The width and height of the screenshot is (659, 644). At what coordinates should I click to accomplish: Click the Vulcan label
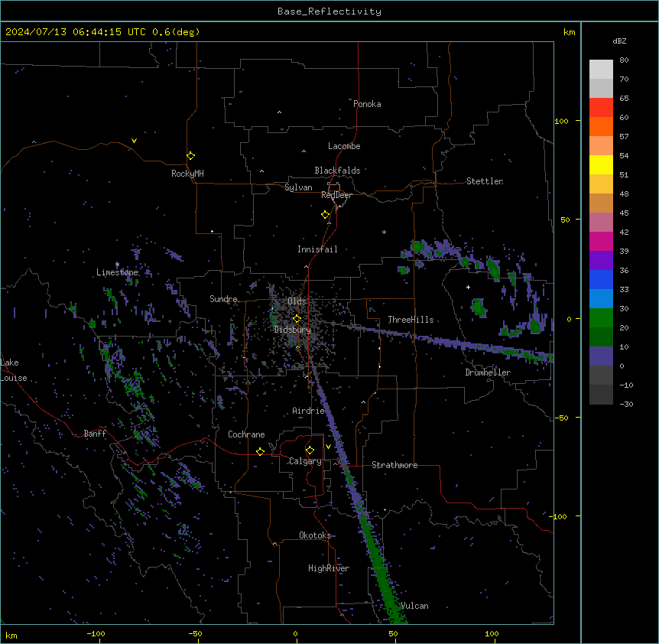tap(415, 606)
